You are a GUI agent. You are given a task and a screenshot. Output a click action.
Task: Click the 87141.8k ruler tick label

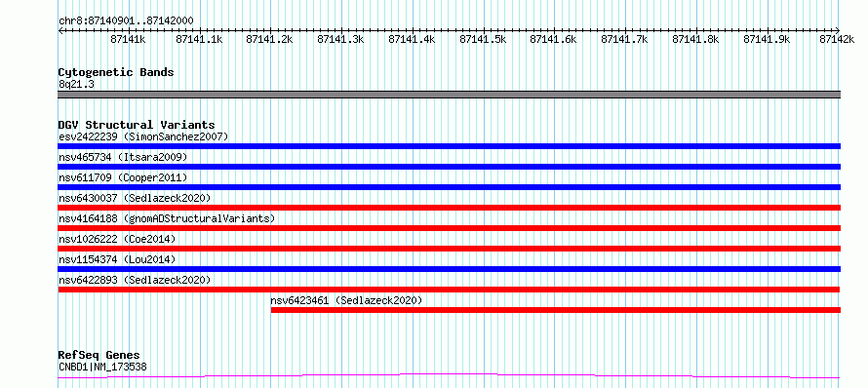695,39
